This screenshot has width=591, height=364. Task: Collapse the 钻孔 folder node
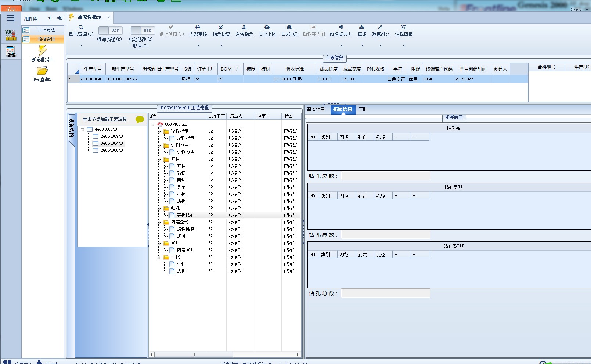click(159, 208)
